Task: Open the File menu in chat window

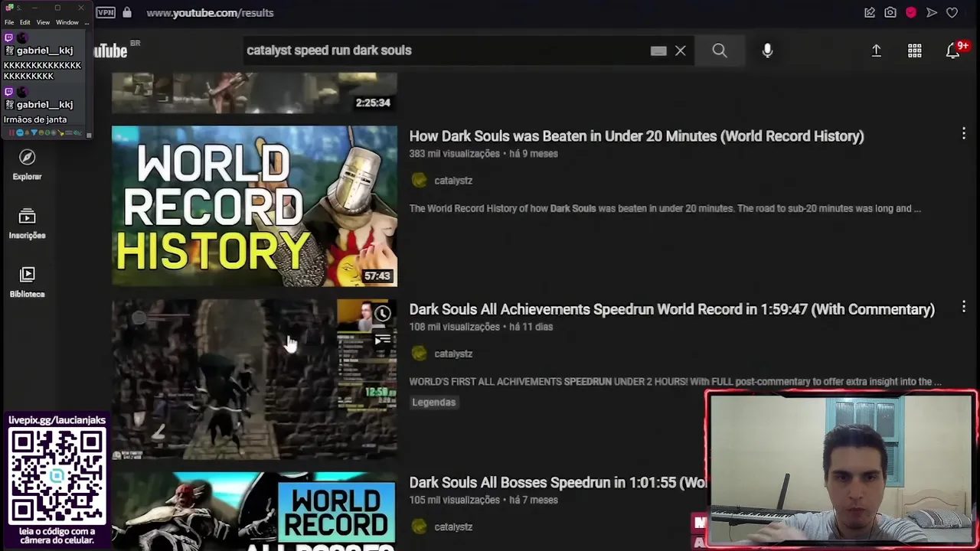Action: pyautogui.click(x=9, y=22)
